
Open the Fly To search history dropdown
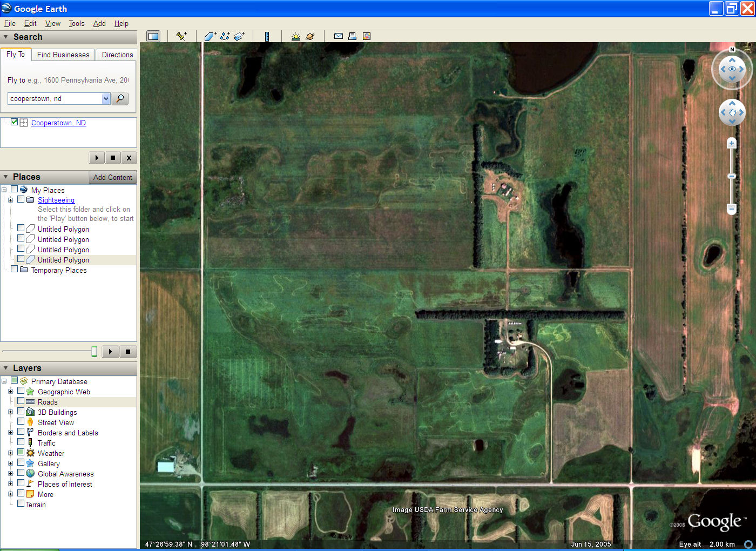[x=106, y=98]
